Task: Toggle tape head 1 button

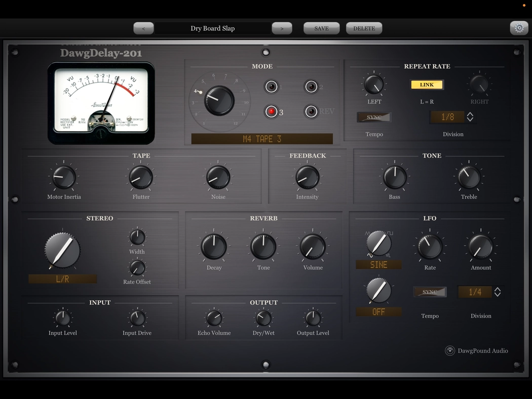Action: (x=272, y=87)
